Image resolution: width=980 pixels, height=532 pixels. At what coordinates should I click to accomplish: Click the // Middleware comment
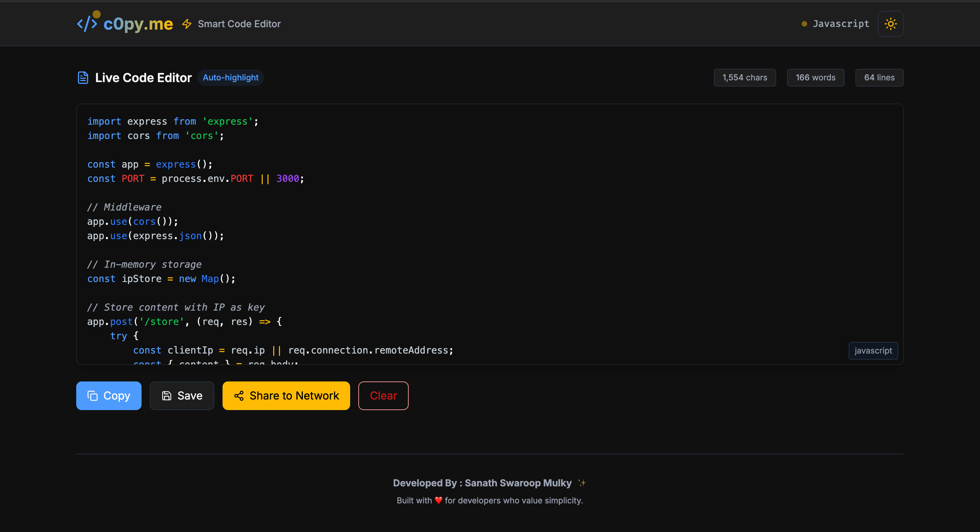tap(125, 207)
